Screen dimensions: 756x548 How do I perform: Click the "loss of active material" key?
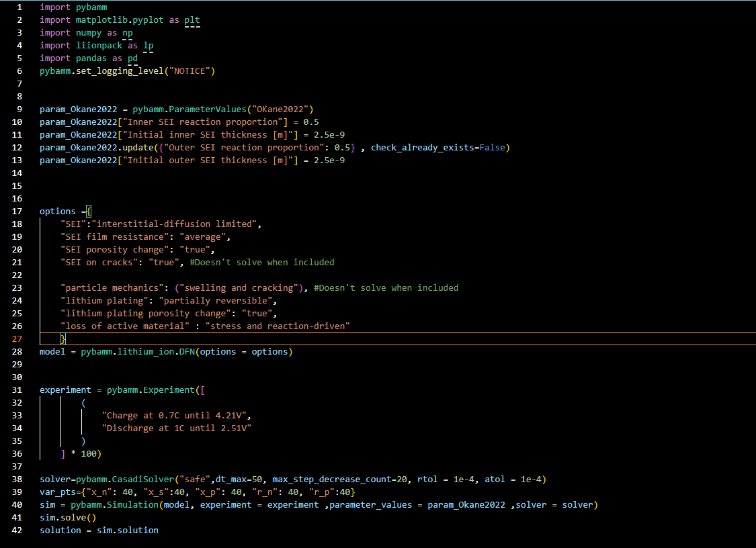coord(125,326)
